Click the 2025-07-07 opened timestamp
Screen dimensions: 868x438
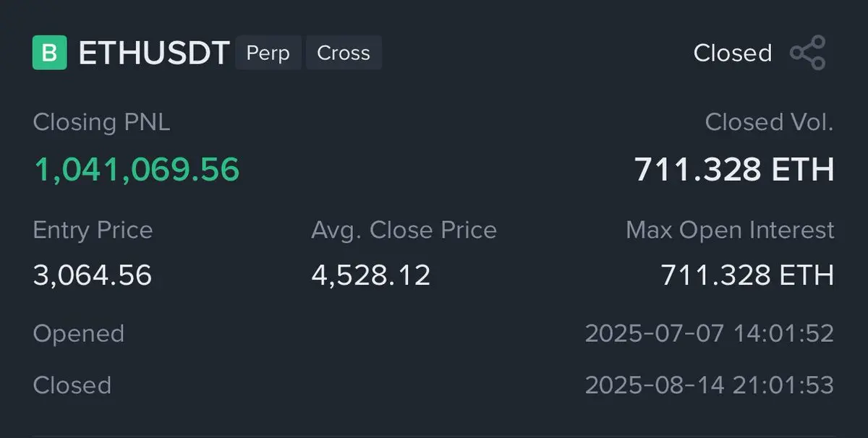(x=710, y=334)
